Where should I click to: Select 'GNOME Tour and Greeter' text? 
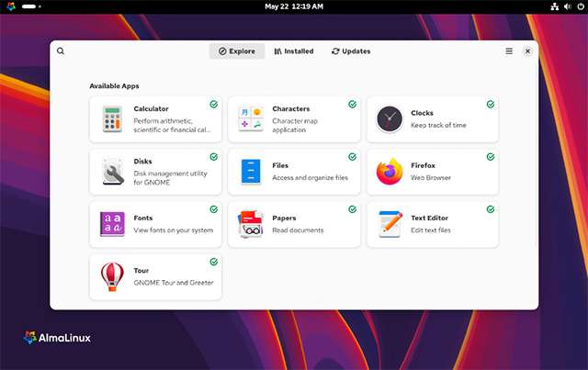pyautogui.click(x=174, y=283)
